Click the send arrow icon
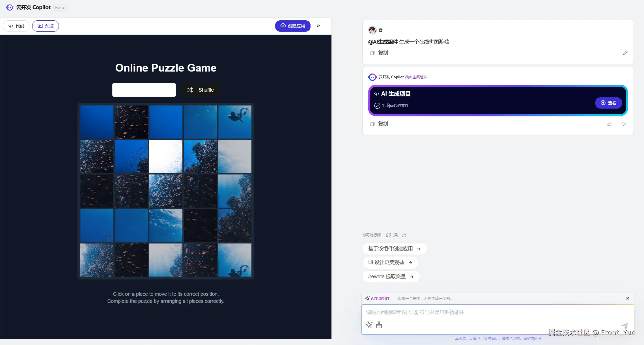Screen dimensions: 644x345 [x=624, y=326]
